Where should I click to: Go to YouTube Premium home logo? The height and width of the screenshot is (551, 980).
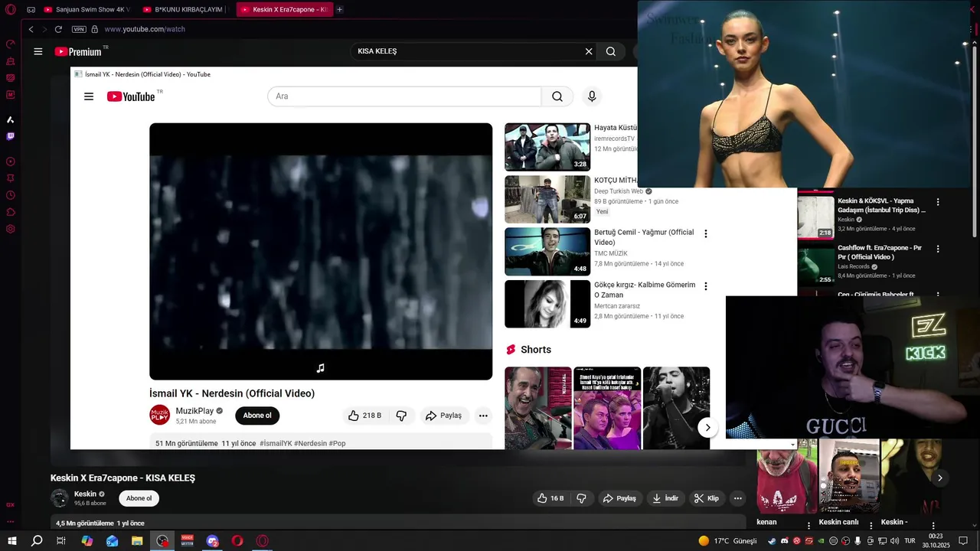click(x=78, y=51)
